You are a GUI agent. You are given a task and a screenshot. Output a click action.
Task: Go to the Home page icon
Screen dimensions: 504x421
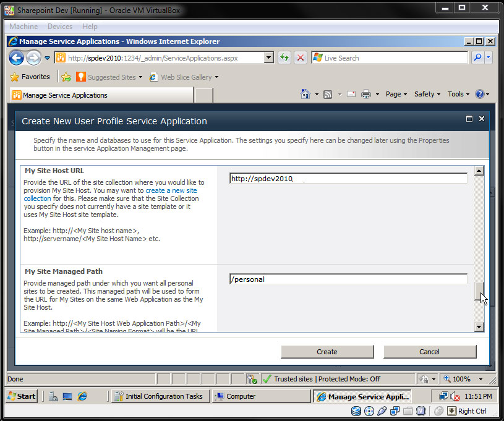coord(305,94)
